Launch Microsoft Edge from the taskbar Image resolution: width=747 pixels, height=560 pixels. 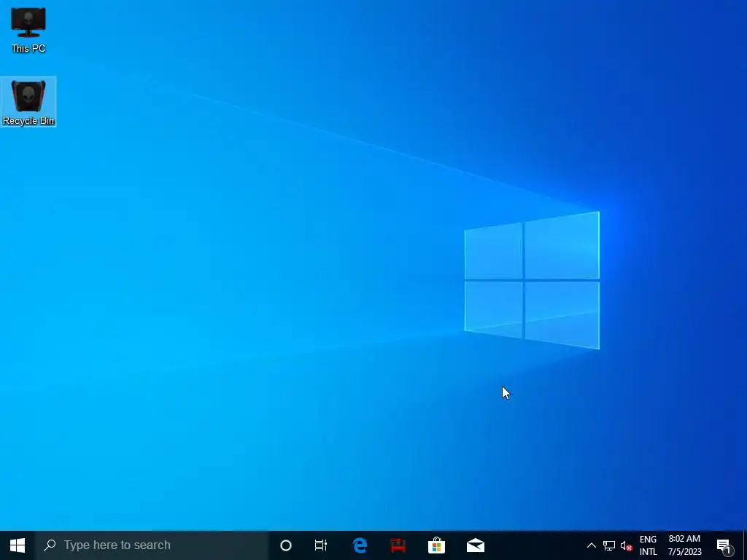[360, 545]
